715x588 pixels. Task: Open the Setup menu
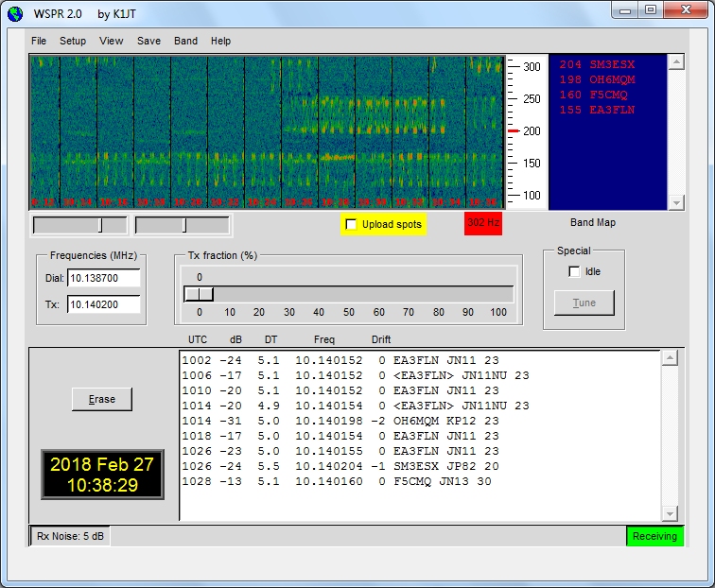[x=73, y=41]
